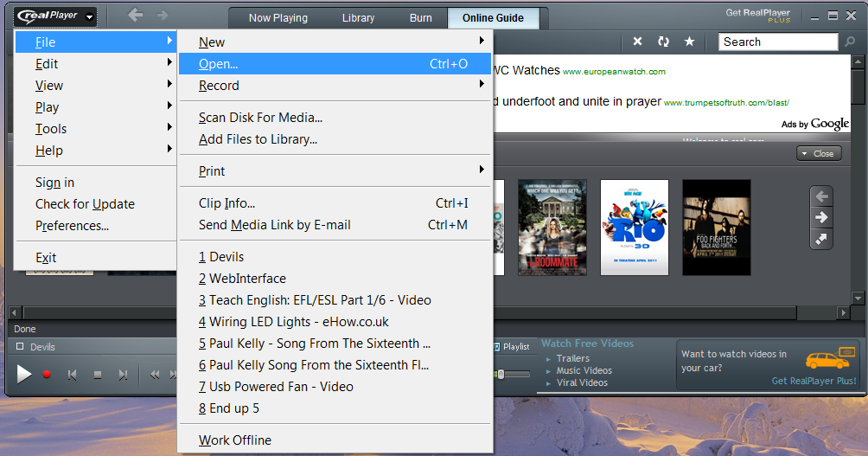Screen dimensions: 868x456
Task: Click the orange car icon
Action: [x=830, y=358]
